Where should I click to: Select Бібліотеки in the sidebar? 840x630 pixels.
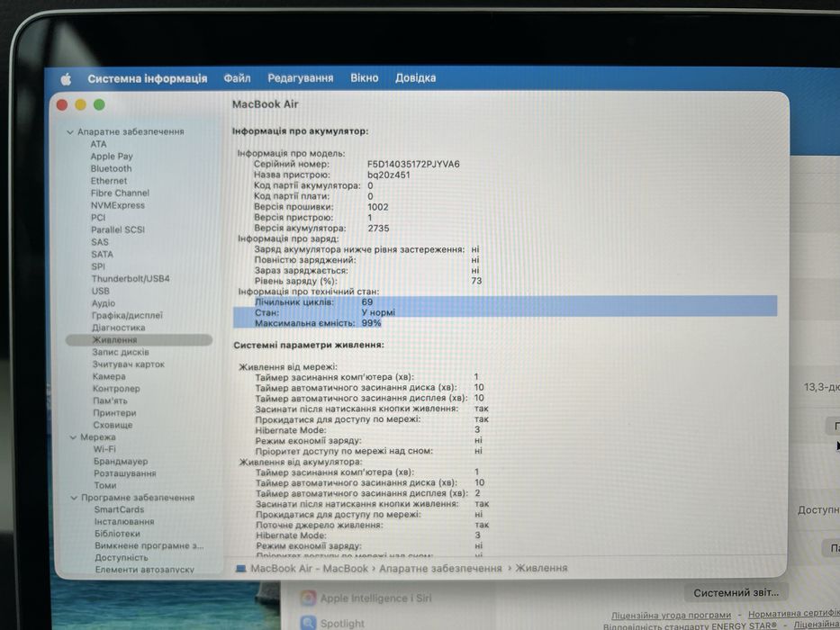pos(117,534)
